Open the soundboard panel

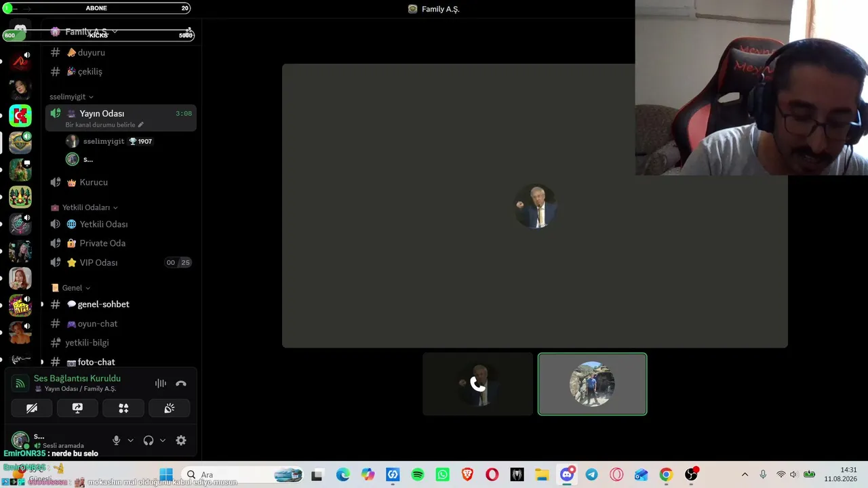pyautogui.click(x=170, y=408)
